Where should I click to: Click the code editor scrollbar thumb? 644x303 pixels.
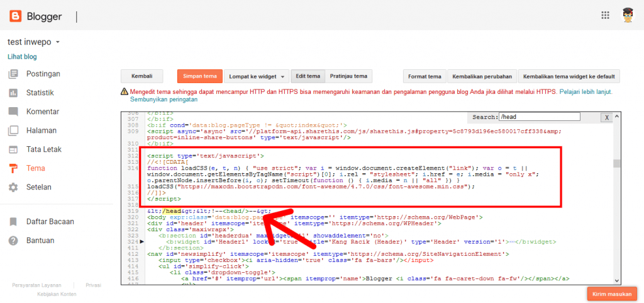616,164
